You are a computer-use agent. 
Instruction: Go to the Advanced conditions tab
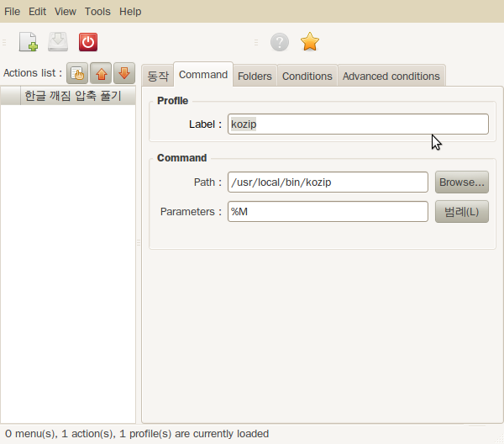[x=391, y=76]
